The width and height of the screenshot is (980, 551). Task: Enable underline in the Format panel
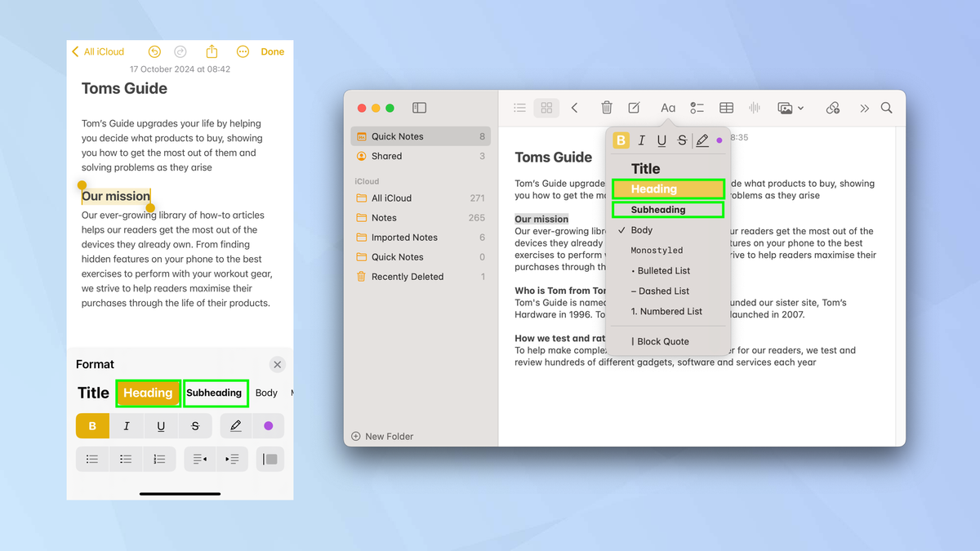point(161,425)
